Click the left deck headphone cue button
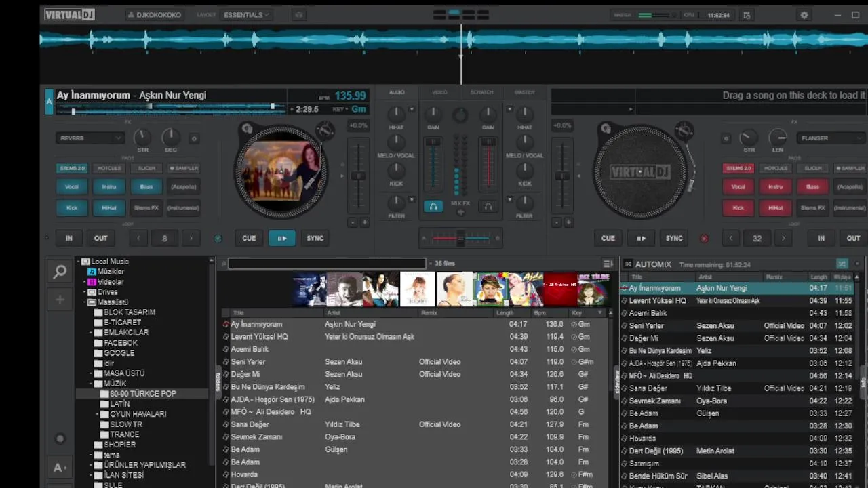 (x=433, y=207)
